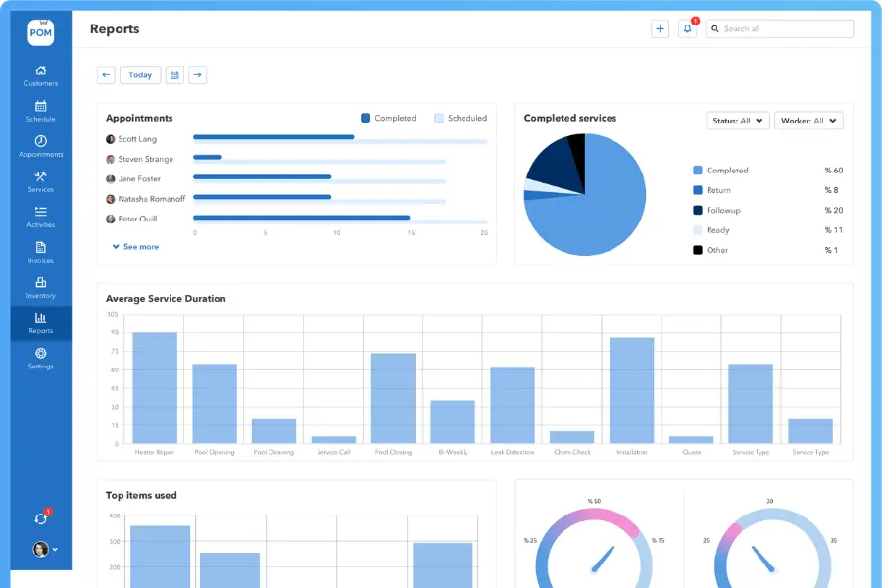882x588 pixels.
Task: Click the Chem Check axis label
Action: click(572, 452)
